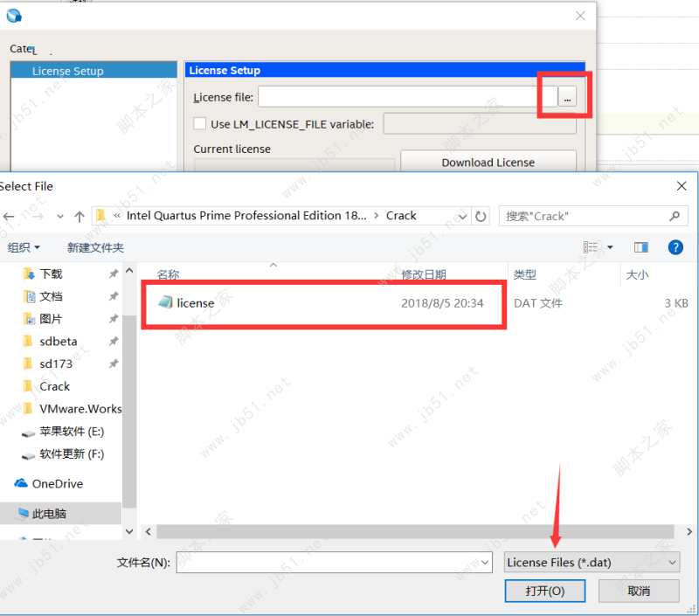Screen dimensions: 699x616
Task: Click the Crack breadcrumb segment
Action: point(401,216)
